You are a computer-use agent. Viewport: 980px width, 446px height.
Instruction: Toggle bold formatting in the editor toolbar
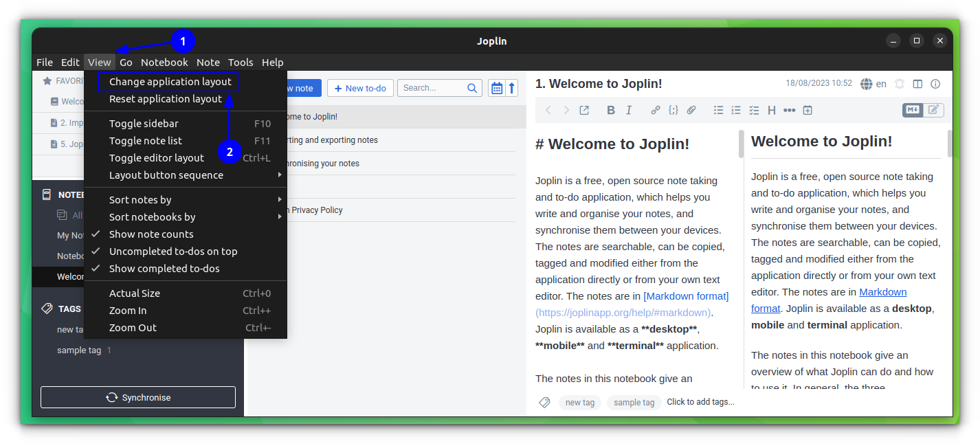[611, 110]
